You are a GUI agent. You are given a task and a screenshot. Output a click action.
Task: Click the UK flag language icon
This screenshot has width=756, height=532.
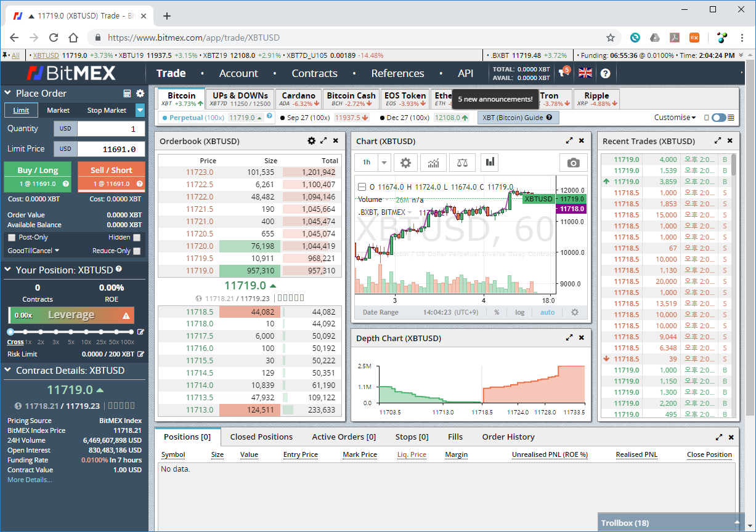point(585,73)
